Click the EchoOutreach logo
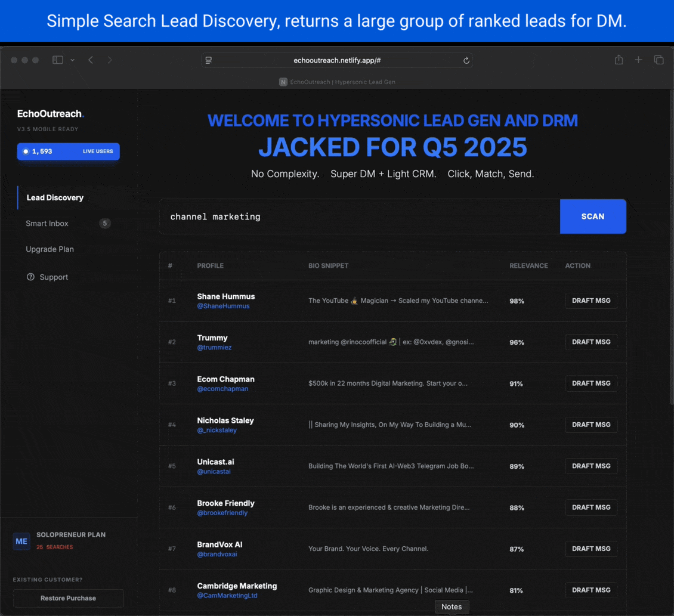 click(x=51, y=114)
